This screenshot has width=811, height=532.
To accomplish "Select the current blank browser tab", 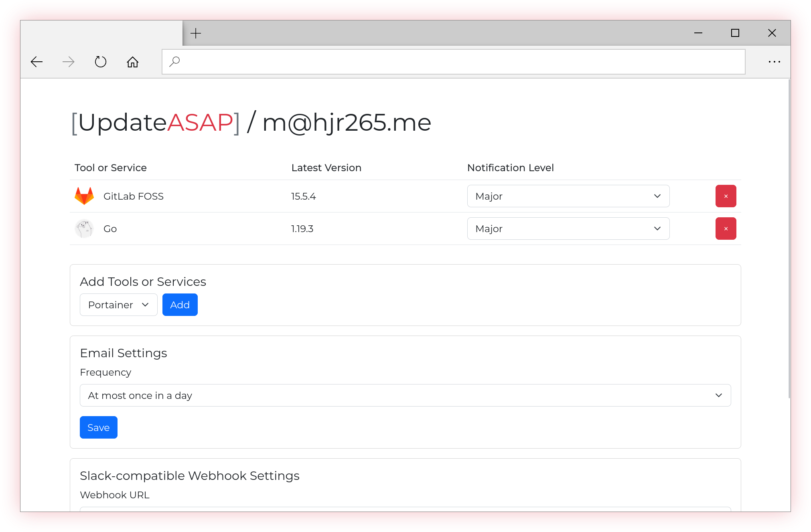I will coord(101,33).
